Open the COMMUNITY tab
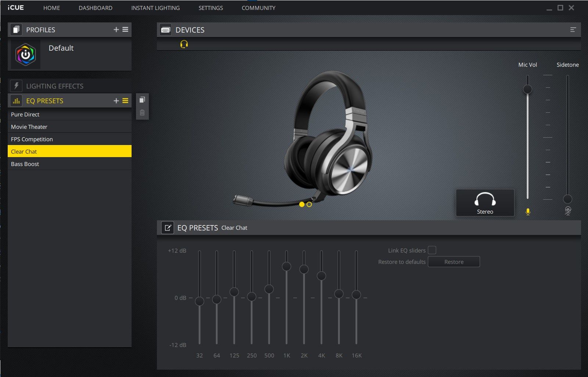The image size is (588, 377). pos(258,8)
